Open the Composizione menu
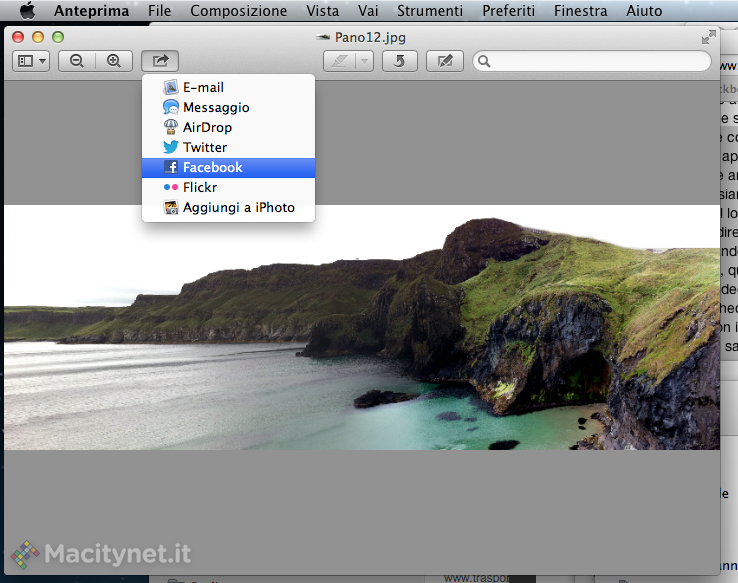 (x=238, y=10)
